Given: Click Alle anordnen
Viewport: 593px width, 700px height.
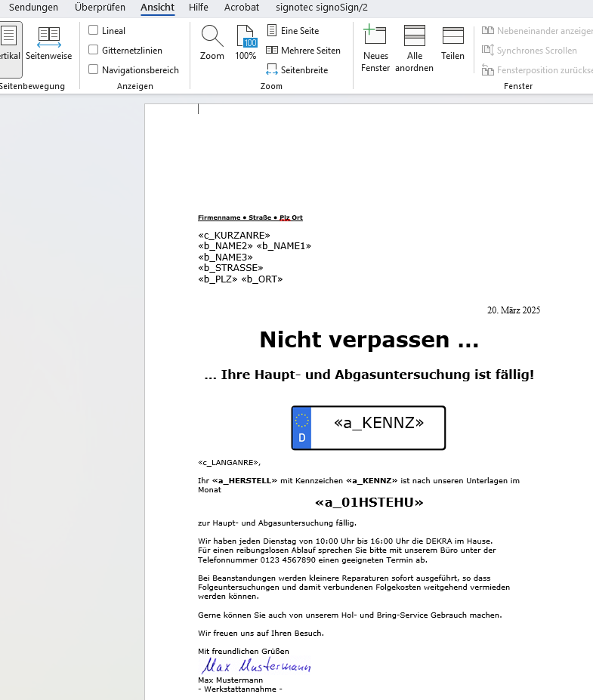Looking at the screenshot, I should click(414, 48).
